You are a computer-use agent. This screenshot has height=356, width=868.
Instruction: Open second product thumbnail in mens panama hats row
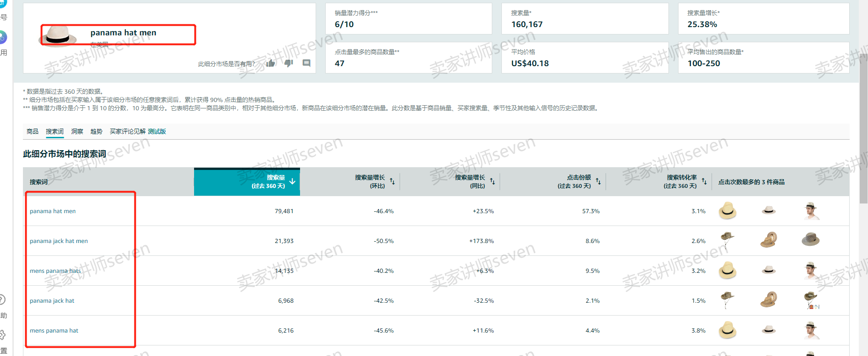(x=769, y=270)
